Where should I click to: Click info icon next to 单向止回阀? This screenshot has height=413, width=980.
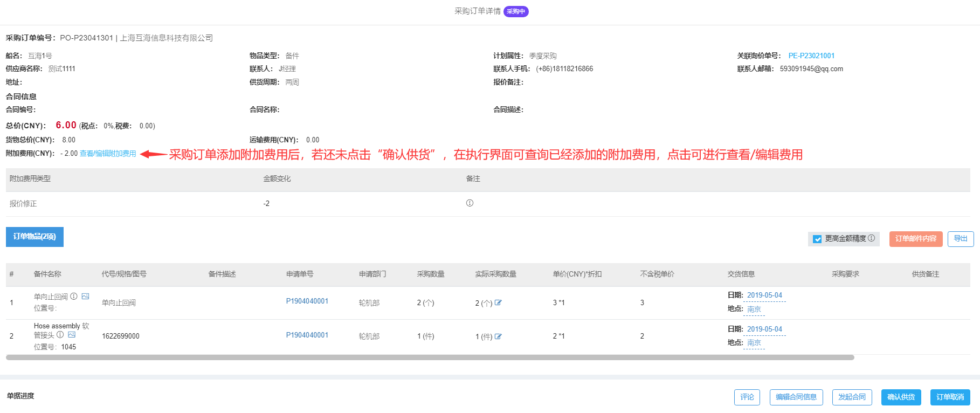pyautogui.click(x=74, y=296)
